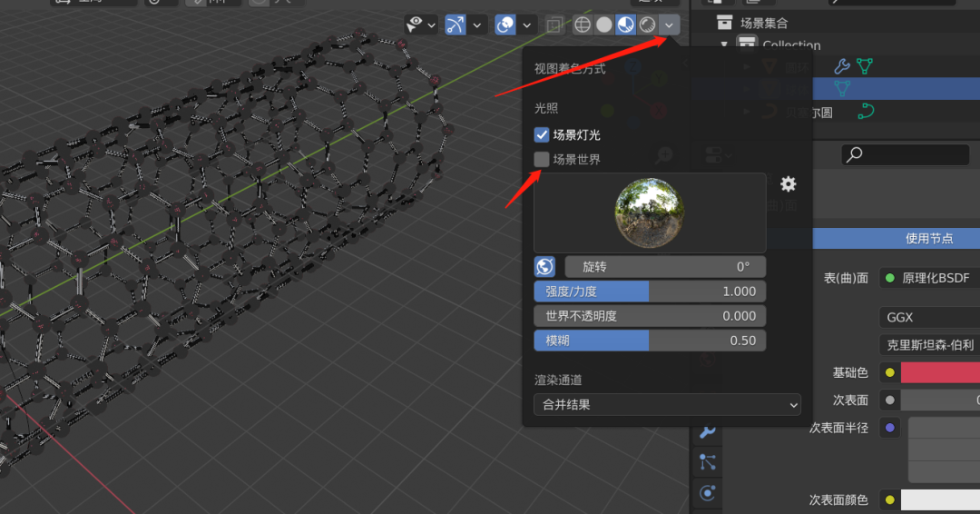Adjust the 强度/力度 strength slider
This screenshot has width=980, height=514.
[x=650, y=292]
